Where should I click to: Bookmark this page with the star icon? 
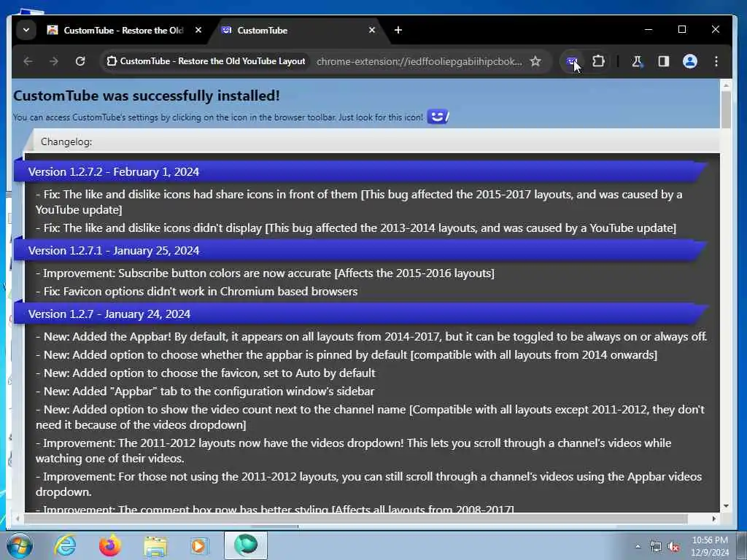[535, 61]
